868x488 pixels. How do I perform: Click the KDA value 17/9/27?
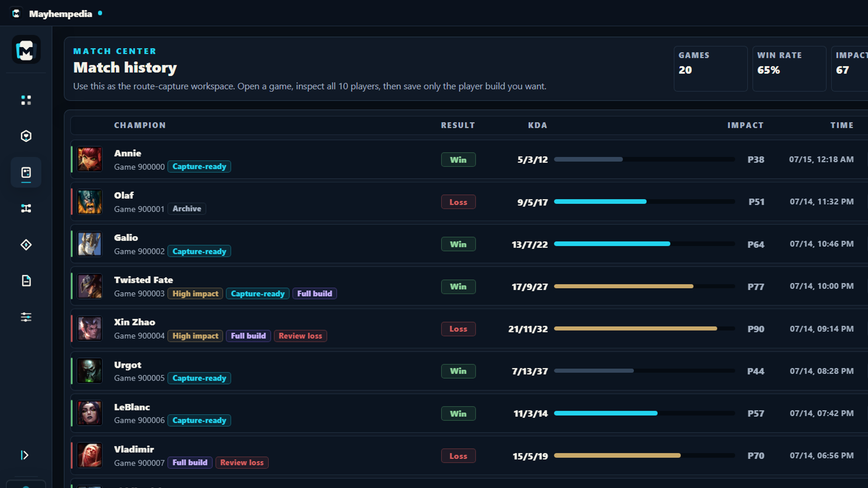529,287
